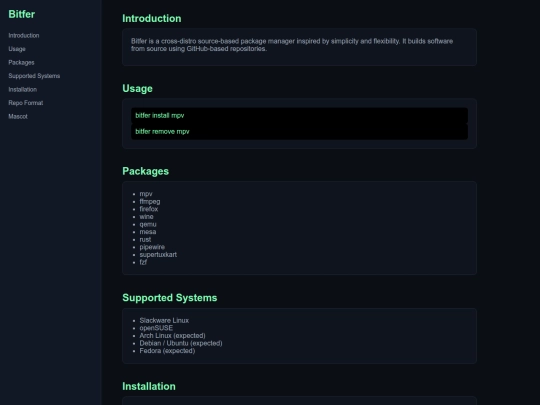Open Repo Format sidebar link
This screenshot has width=540, height=405.
tap(26, 103)
